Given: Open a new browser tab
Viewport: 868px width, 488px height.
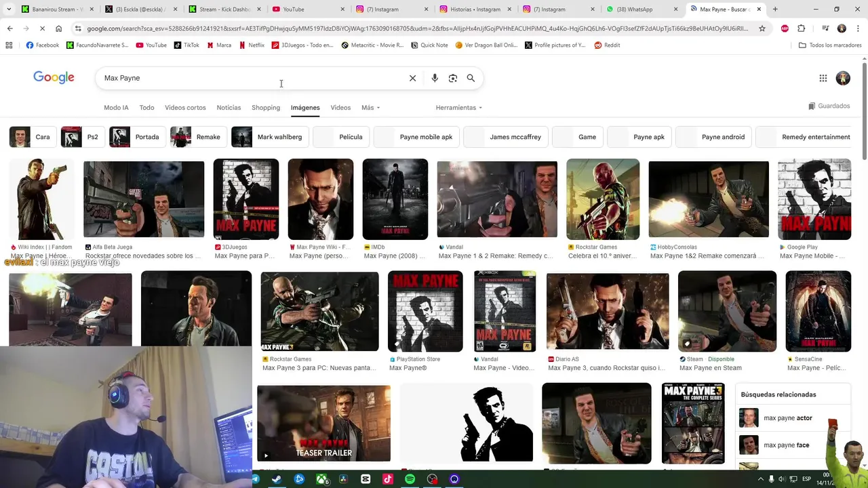Looking at the screenshot, I should (x=775, y=9).
